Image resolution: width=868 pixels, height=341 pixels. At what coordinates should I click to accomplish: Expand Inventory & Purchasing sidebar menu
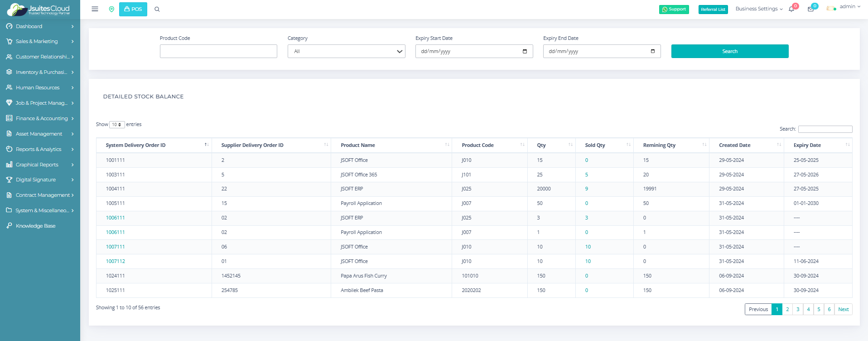tap(40, 72)
